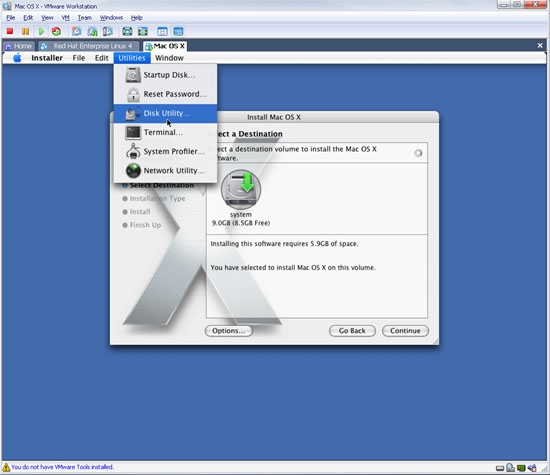The image size is (550, 475).
Task: Click the yellow Suspend toolbar button
Action: coord(25,32)
